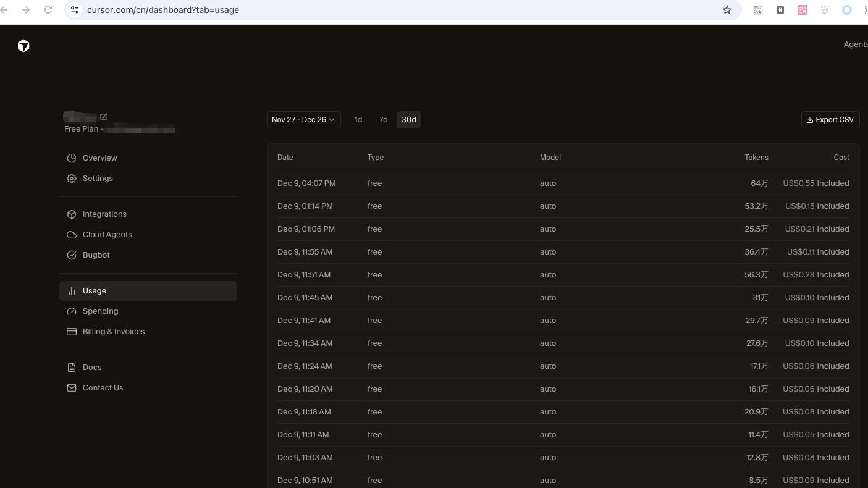
Task: Switch usage range to 7d
Action: (x=383, y=120)
